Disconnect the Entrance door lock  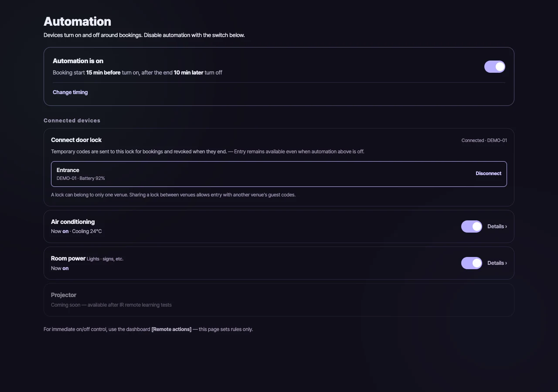(488, 173)
